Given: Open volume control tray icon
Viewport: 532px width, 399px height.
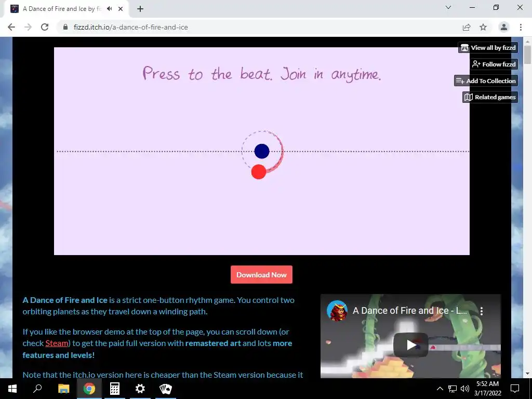Looking at the screenshot, I should (x=465, y=389).
